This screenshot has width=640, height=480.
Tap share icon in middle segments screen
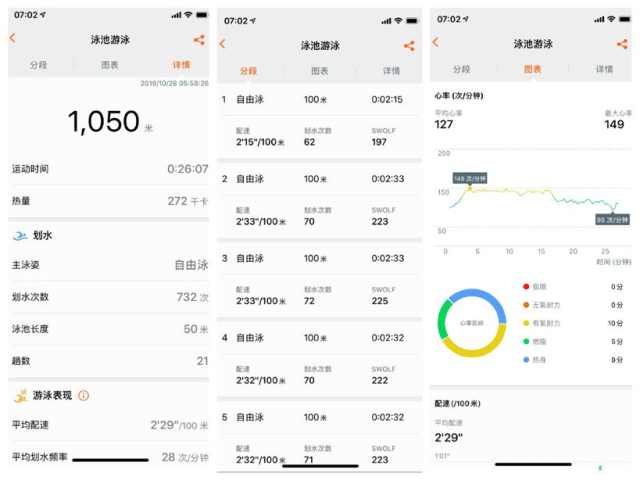pos(409,46)
